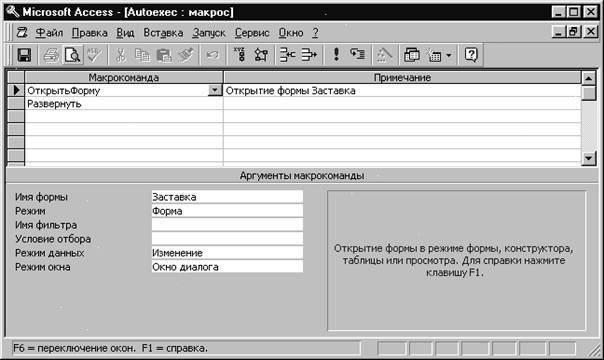Click the Print toolbar icon
Viewport: 604px width, 360px height.
[x=51, y=55]
